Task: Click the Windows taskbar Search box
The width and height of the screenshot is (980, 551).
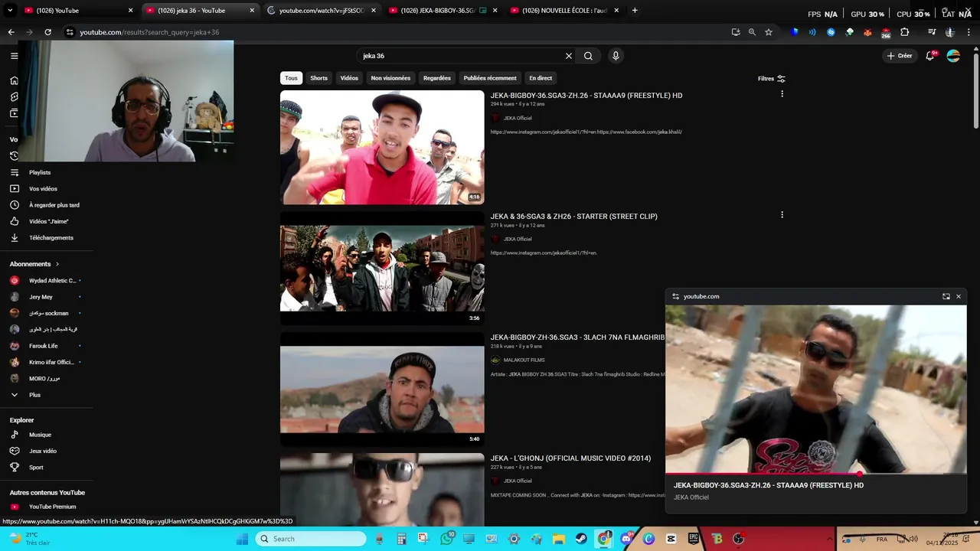Action: pos(311,539)
